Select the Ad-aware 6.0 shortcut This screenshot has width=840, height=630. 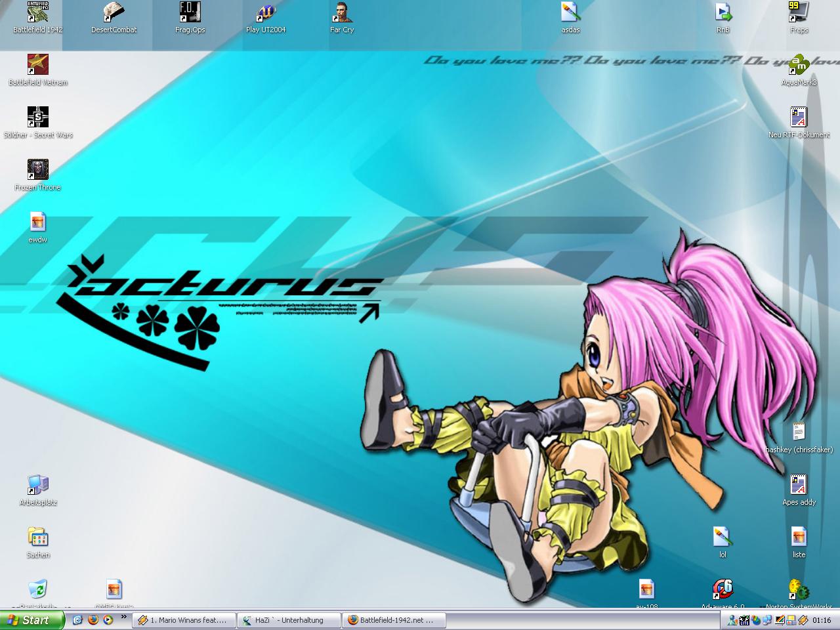[723, 591]
